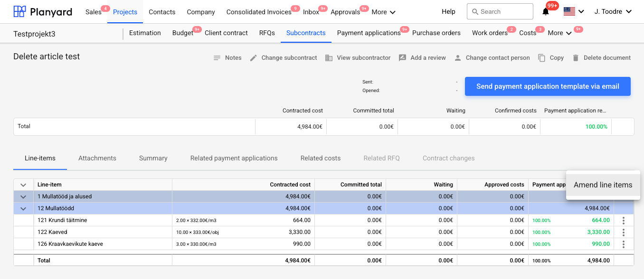This screenshot has width=644, height=279.
Task: Click the Delete article test title
Action: pos(47,56)
